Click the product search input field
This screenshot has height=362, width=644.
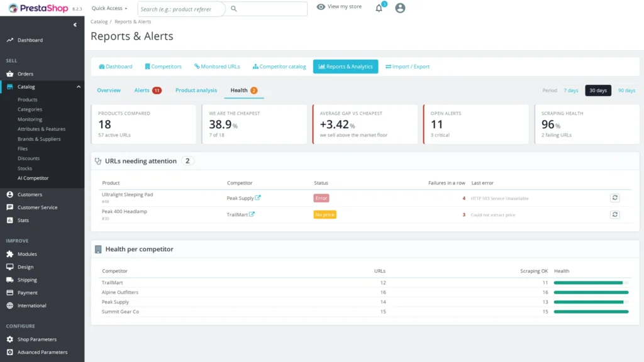click(181, 9)
